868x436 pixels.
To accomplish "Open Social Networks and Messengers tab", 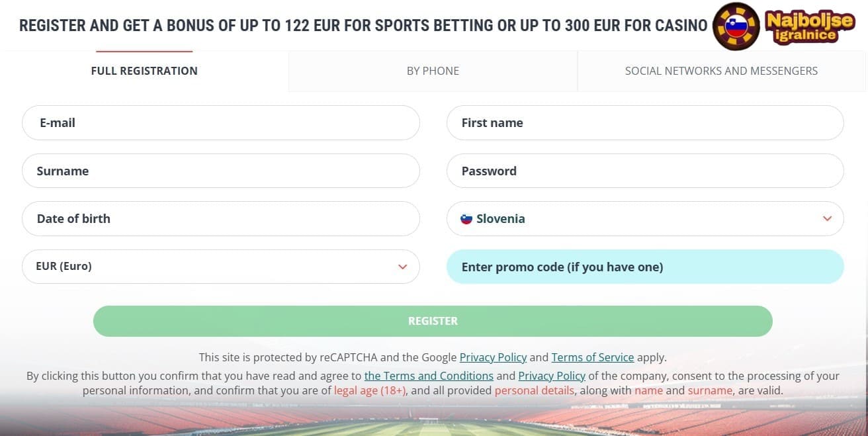I will 721,71.
